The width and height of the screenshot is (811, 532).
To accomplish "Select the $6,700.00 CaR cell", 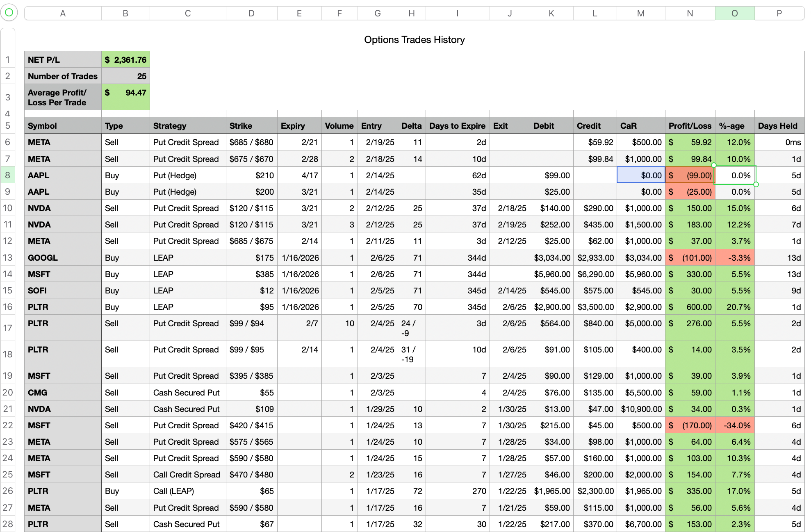I will pos(641,524).
